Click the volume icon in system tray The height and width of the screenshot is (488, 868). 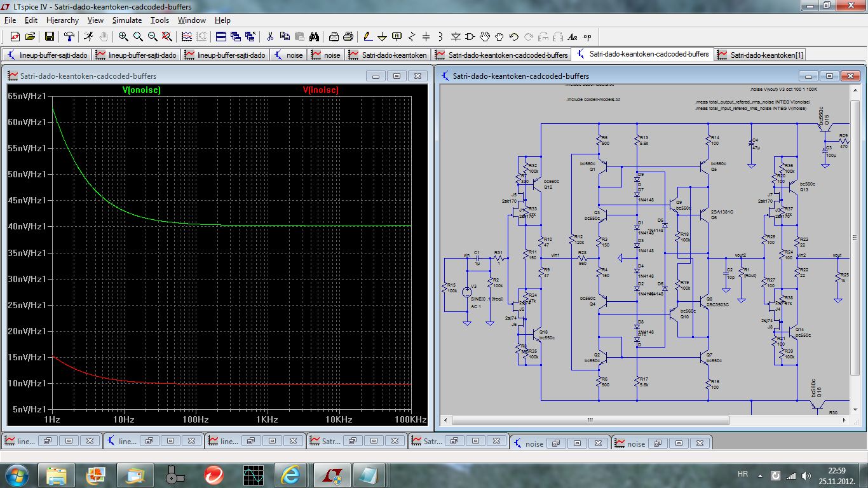pos(807,475)
